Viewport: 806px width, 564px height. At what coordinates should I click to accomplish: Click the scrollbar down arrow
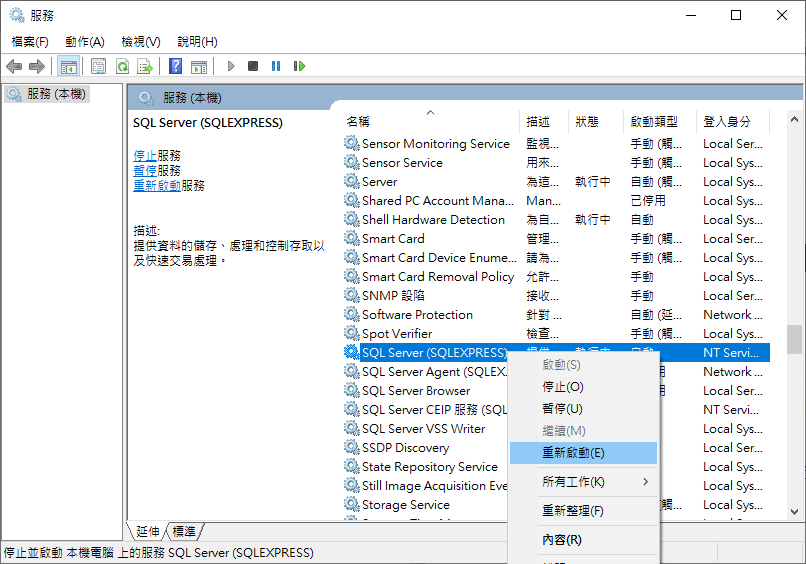point(794,512)
